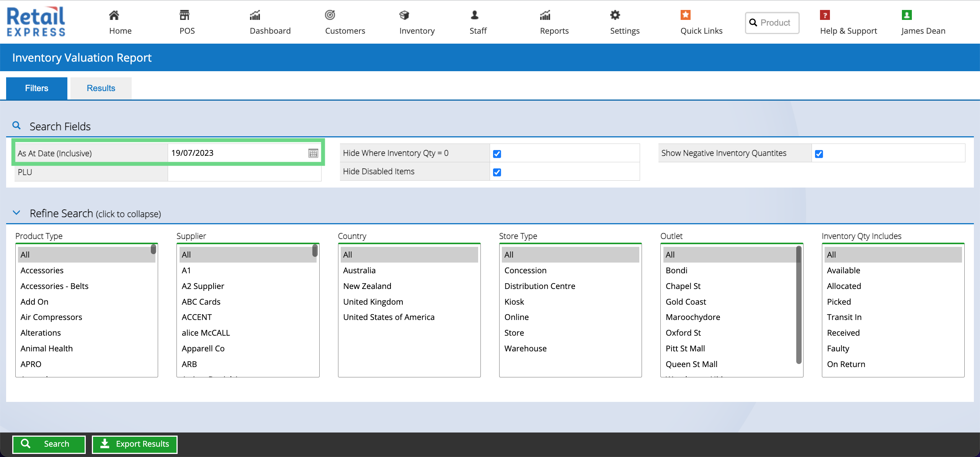Click the green Search button
980x457 pixels.
pos(49,444)
